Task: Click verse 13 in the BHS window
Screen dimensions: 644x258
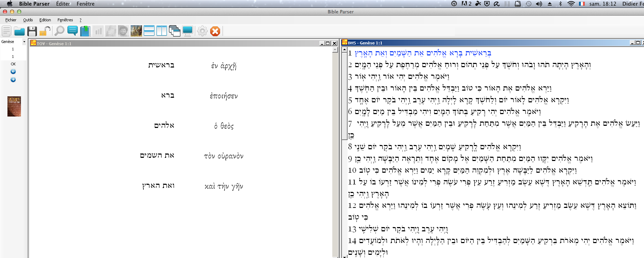Action: tap(398, 229)
